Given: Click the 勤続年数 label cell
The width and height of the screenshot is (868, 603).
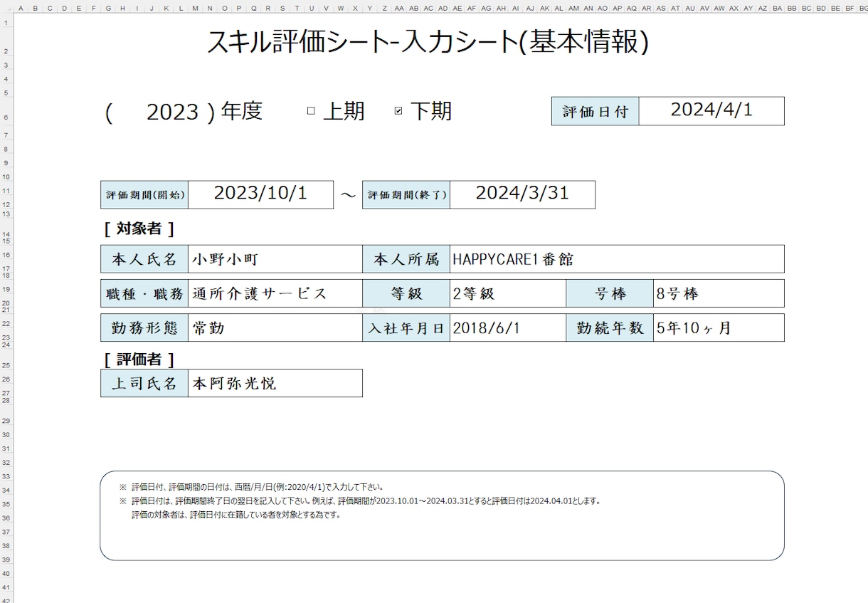Looking at the screenshot, I should pos(610,327).
